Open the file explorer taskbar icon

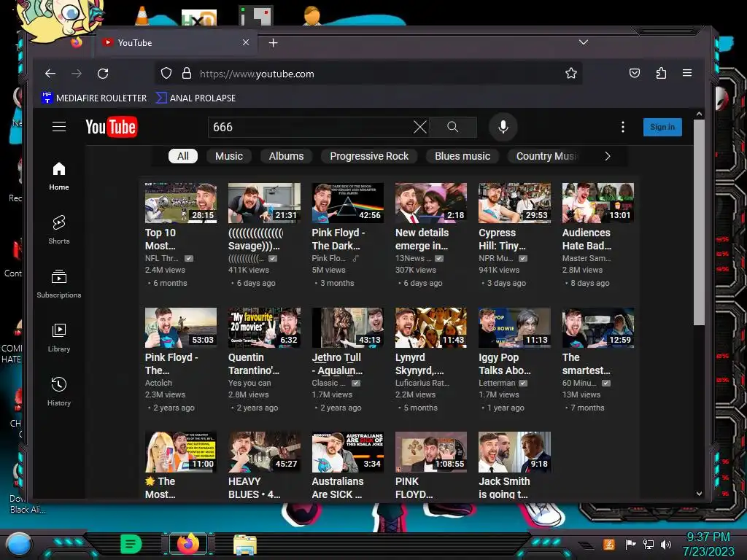point(245,545)
